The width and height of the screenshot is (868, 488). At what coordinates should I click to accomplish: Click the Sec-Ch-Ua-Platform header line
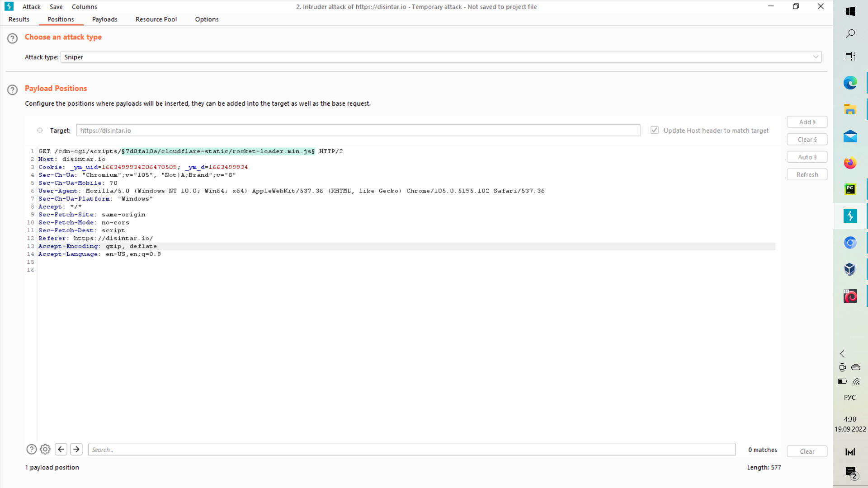click(95, 199)
